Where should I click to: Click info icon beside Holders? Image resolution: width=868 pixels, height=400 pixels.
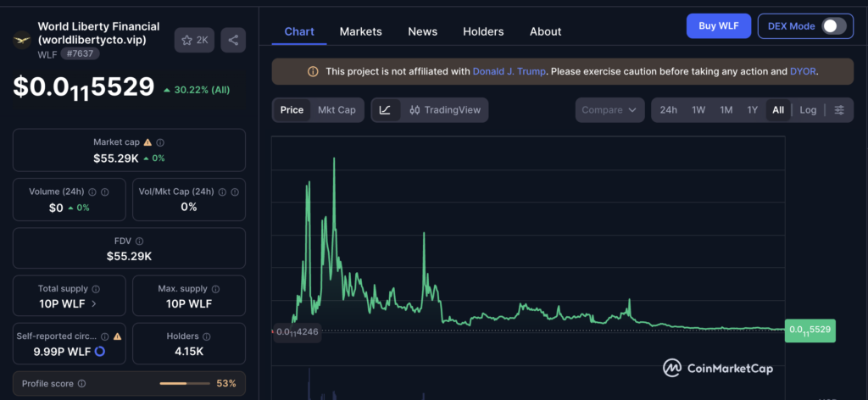(x=208, y=336)
